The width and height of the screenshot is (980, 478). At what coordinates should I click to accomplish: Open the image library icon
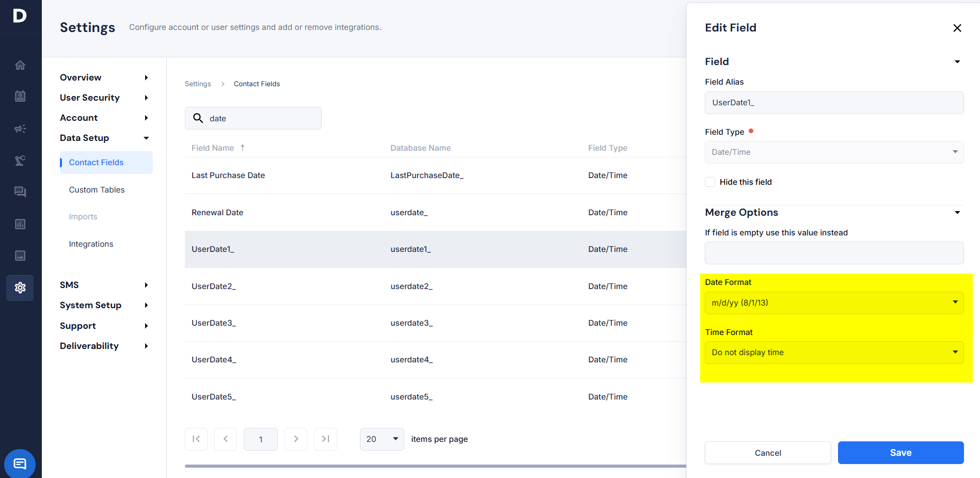[x=20, y=256]
